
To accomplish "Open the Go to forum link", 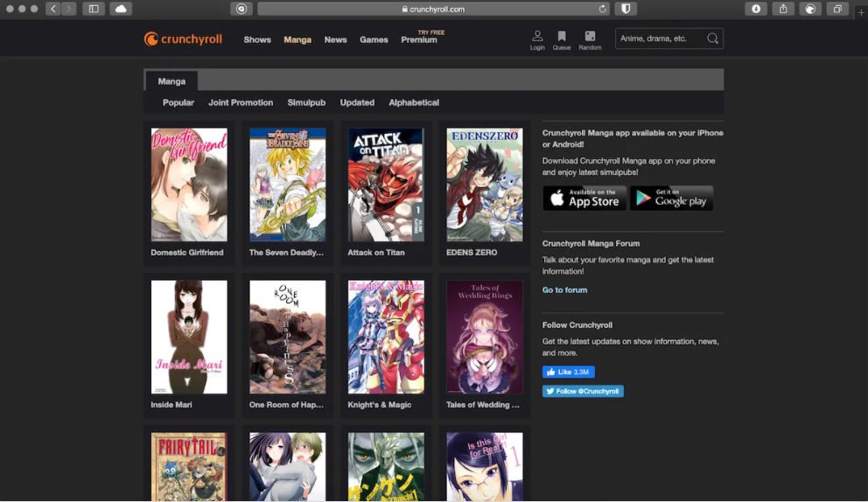I will coord(564,290).
